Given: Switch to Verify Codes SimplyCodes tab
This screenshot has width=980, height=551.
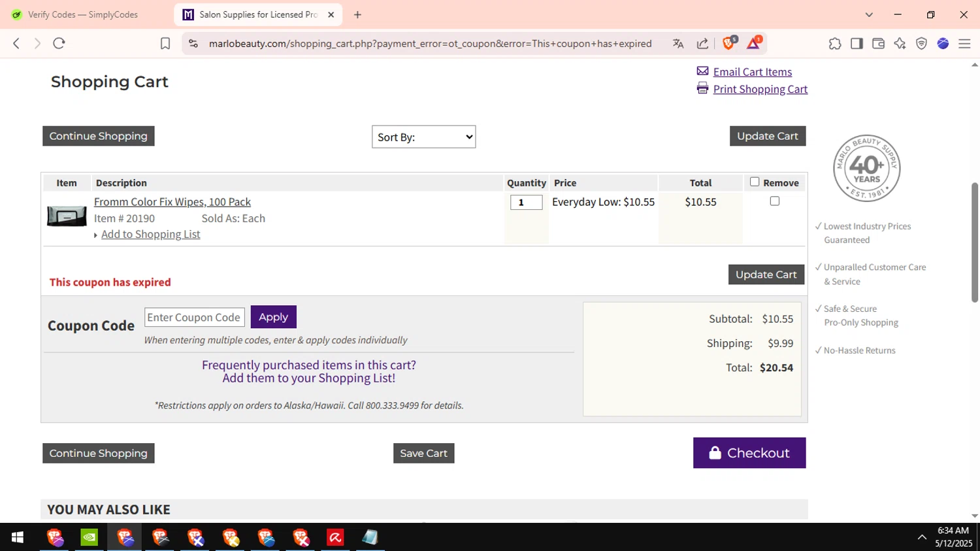Looking at the screenshot, I should pos(83,14).
